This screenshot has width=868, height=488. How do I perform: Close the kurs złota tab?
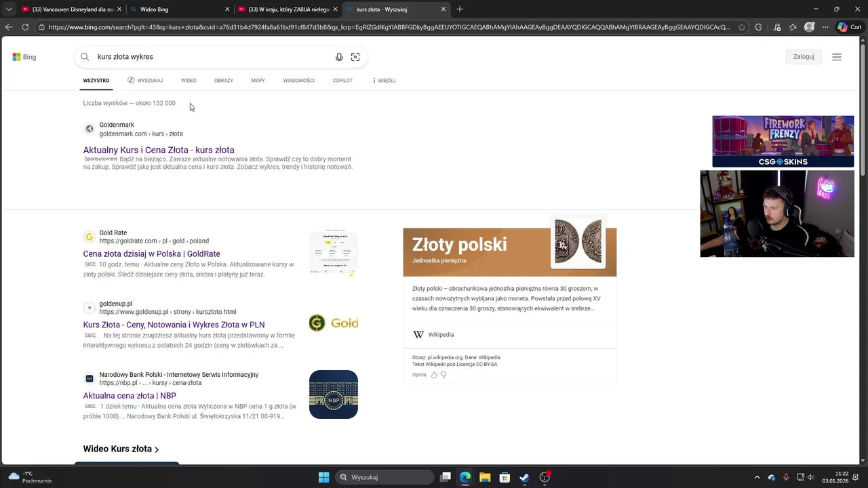click(443, 9)
